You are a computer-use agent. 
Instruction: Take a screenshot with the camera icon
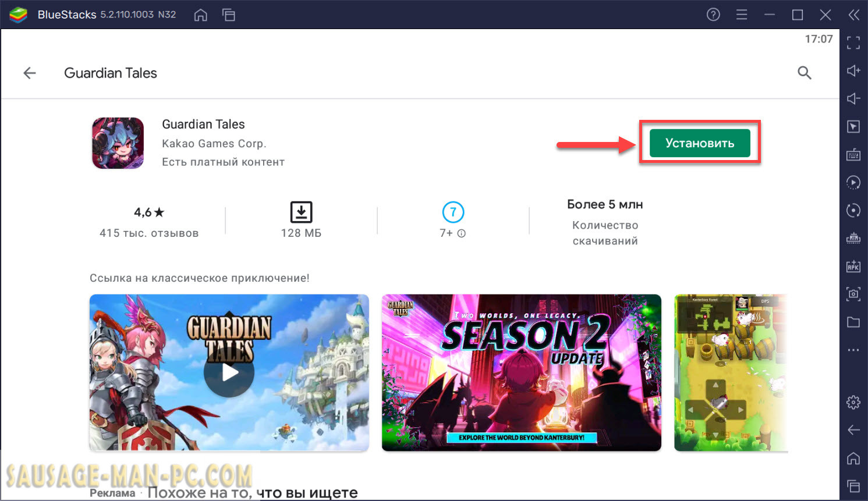[853, 294]
